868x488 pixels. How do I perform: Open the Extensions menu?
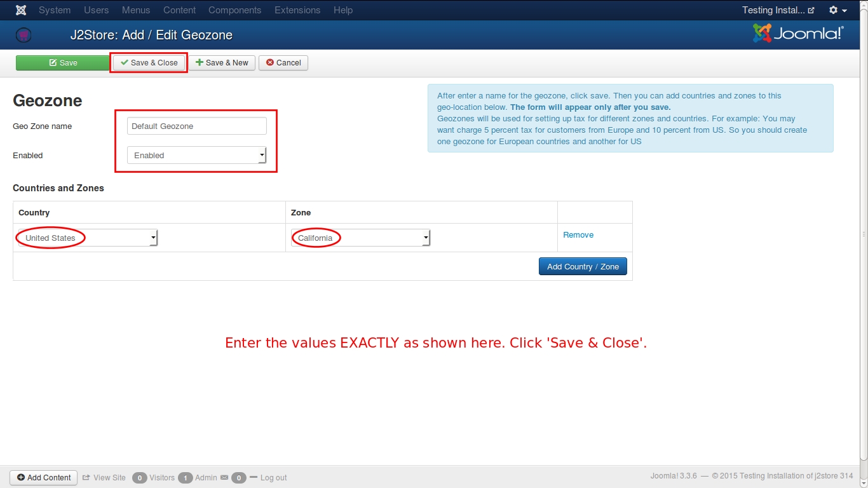297,10
